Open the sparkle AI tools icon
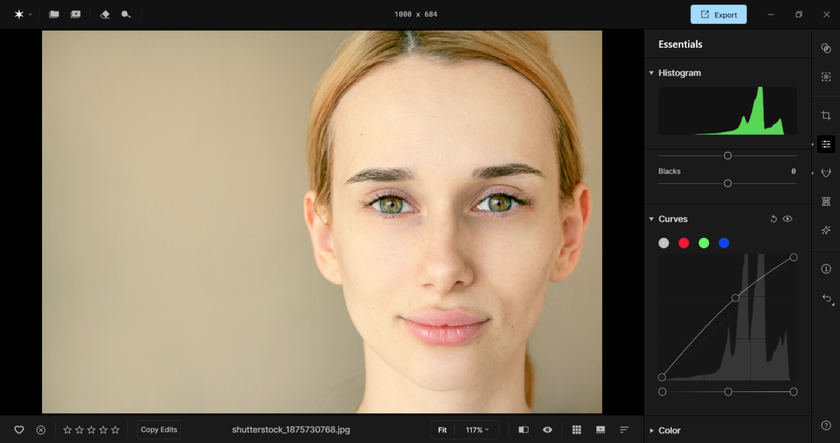Screen dimensions: 840x443 [x=826, y=230]
